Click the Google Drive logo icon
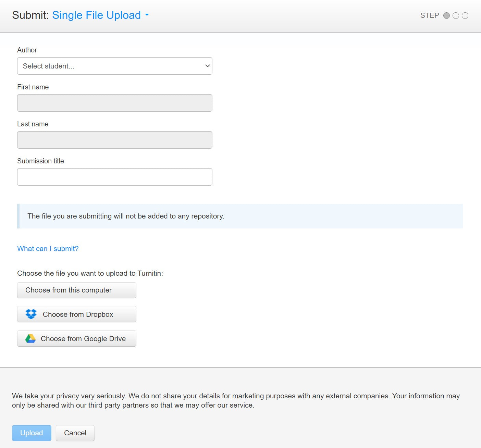481x448 pixels. coord(30,339)
